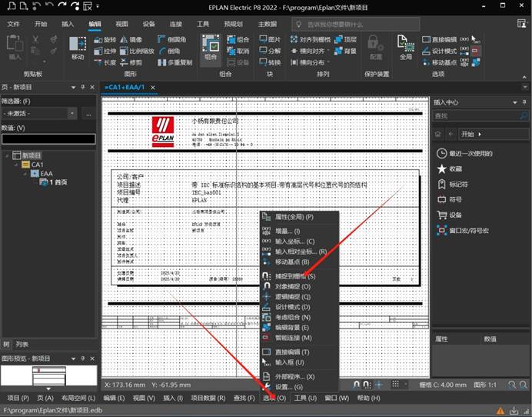Click the 图形预览 page thumbnail
Image resolution: width=532 pixels, height=417 pixels.
[x=49, y=375]
